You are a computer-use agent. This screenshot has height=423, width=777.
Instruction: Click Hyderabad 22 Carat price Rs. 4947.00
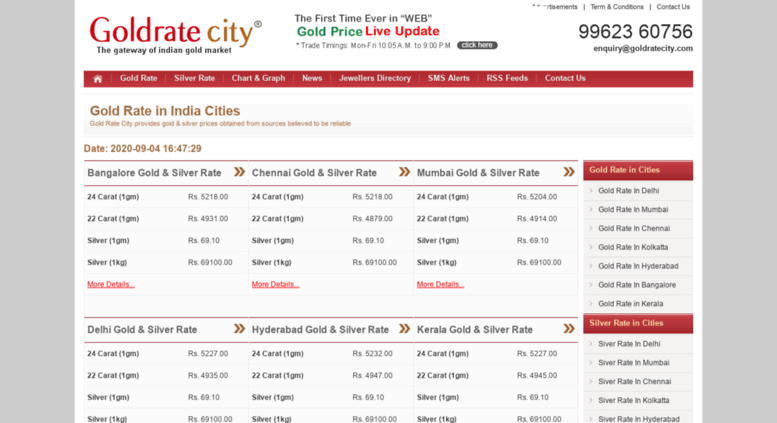pyautogui.click(x=372, y=375)
